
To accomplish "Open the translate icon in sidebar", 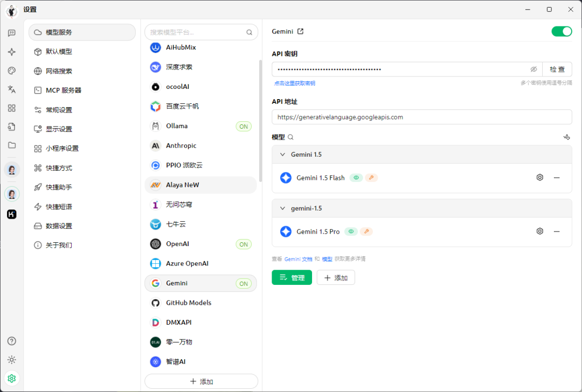I will click(11, 89).
